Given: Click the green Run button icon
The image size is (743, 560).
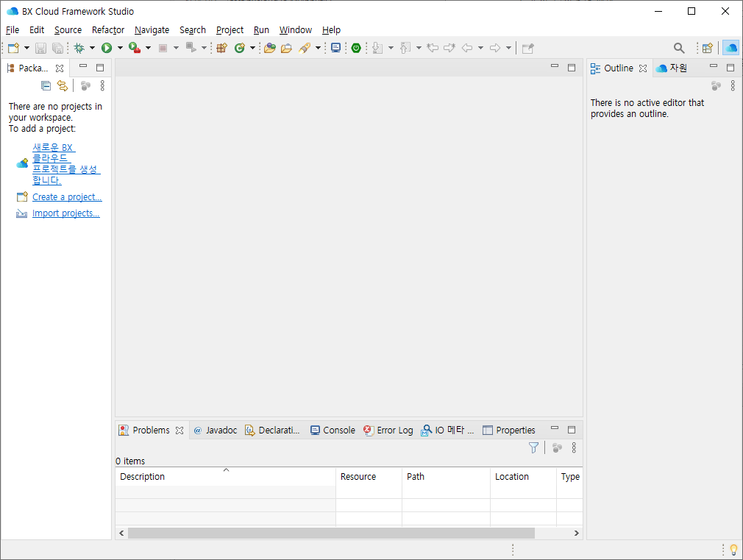Looking at the screenshot, I should (x=107, y=48).
